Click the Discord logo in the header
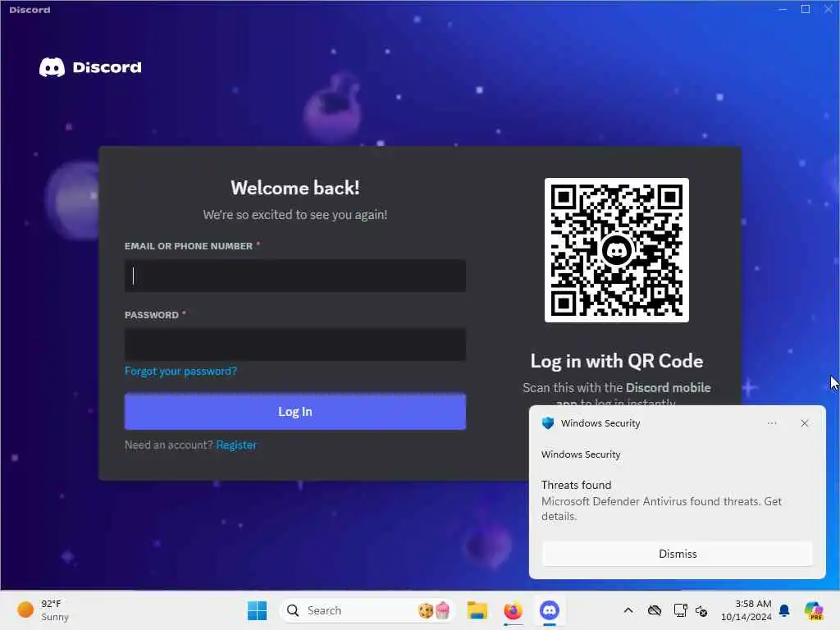840x630 pixels. (x=90, y=67)
